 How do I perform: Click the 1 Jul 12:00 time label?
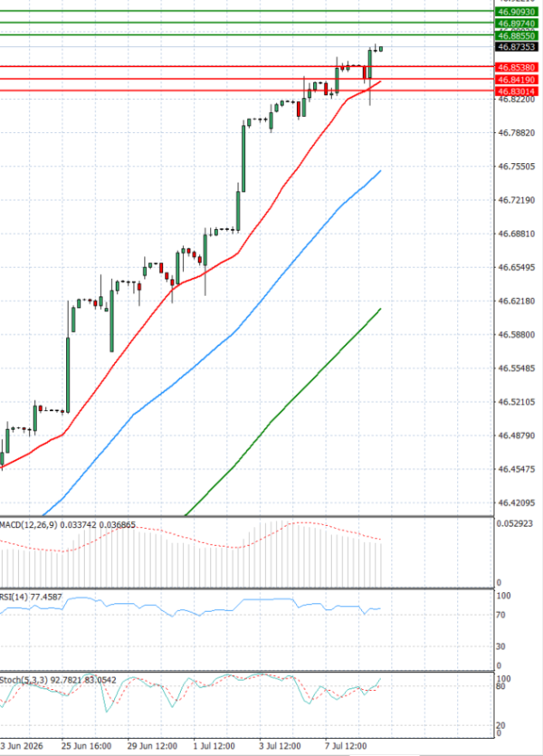214,746
